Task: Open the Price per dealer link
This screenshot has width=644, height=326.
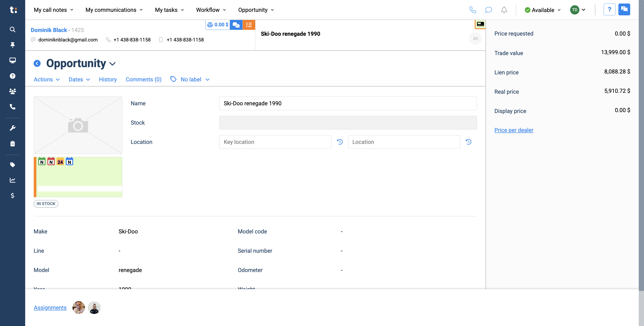Action: 514,130
